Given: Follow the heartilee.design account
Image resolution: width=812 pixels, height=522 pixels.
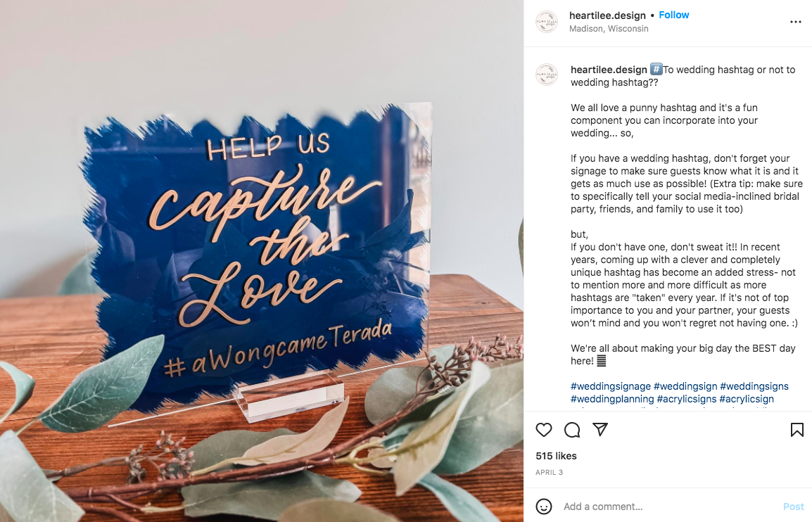Looking at the screenshot, I should coord(673,15).
